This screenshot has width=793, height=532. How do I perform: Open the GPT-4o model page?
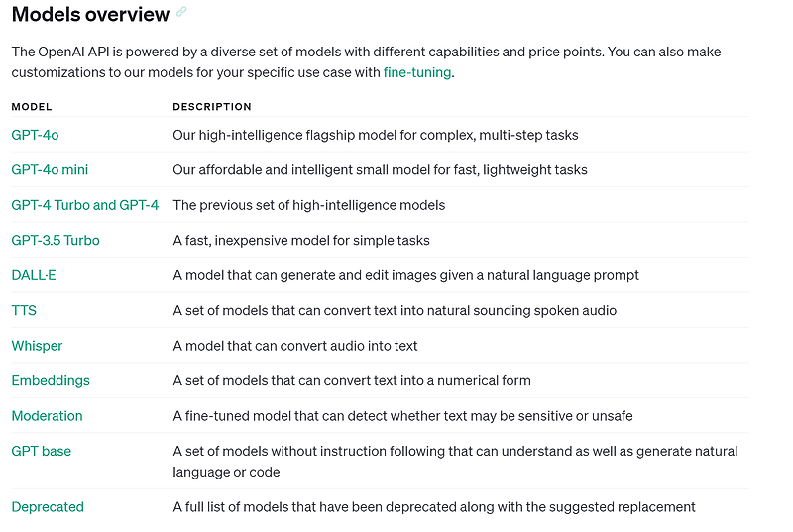[35, 135]
